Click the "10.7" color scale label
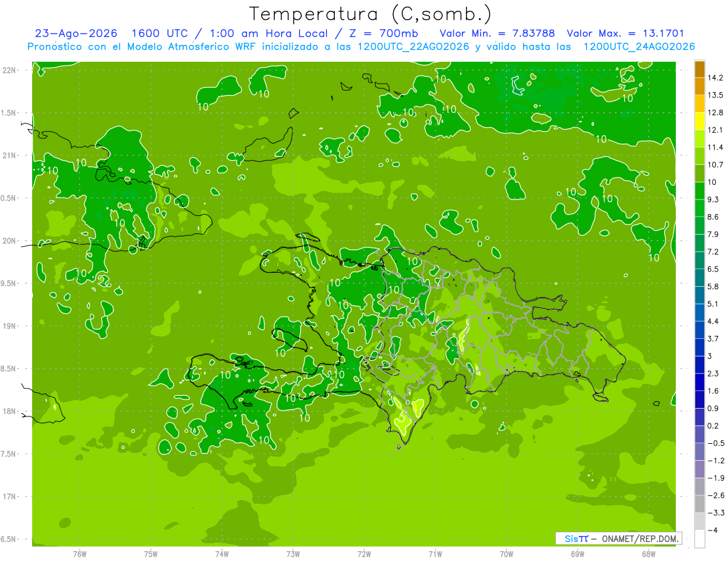The width and height of the screenshot is (728, 562). pos(716,164)
